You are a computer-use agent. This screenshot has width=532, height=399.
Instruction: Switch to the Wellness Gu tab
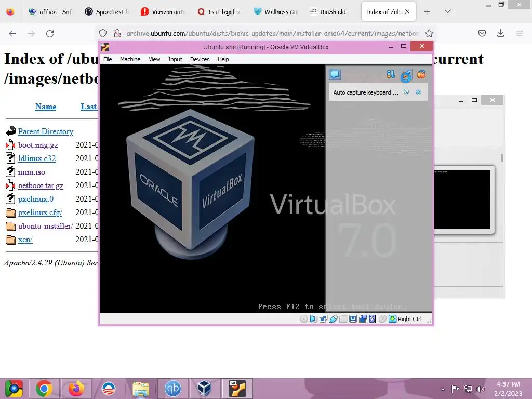click(275, 11)
